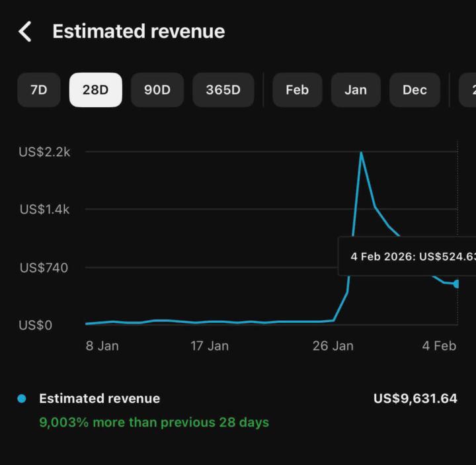Image resolution: width=476 pixels, height=465 pixels.
Task: Select the 28D time range
Action: (95, 90)
